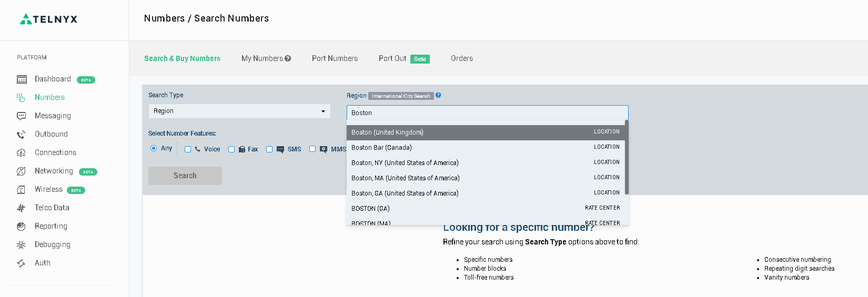The height and width of the screenshot is (297, 868).
Task: Click the Outbound phone icon
Action: coord(21,135)
